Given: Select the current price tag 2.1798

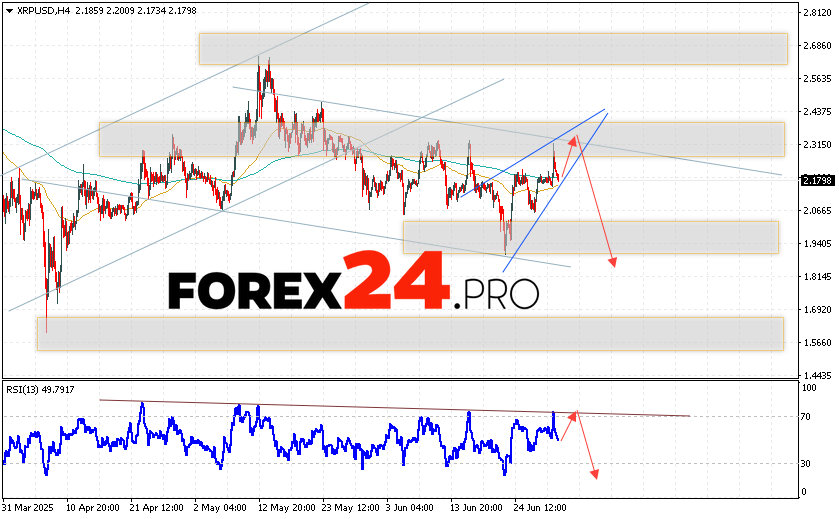Looking at the screenshot, I should click(x=816, y=180).
